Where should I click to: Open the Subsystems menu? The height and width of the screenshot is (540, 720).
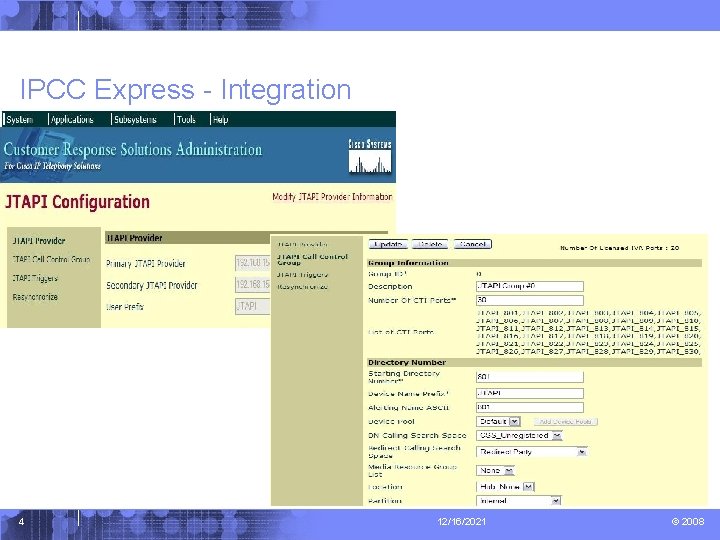tap(135, 119)
